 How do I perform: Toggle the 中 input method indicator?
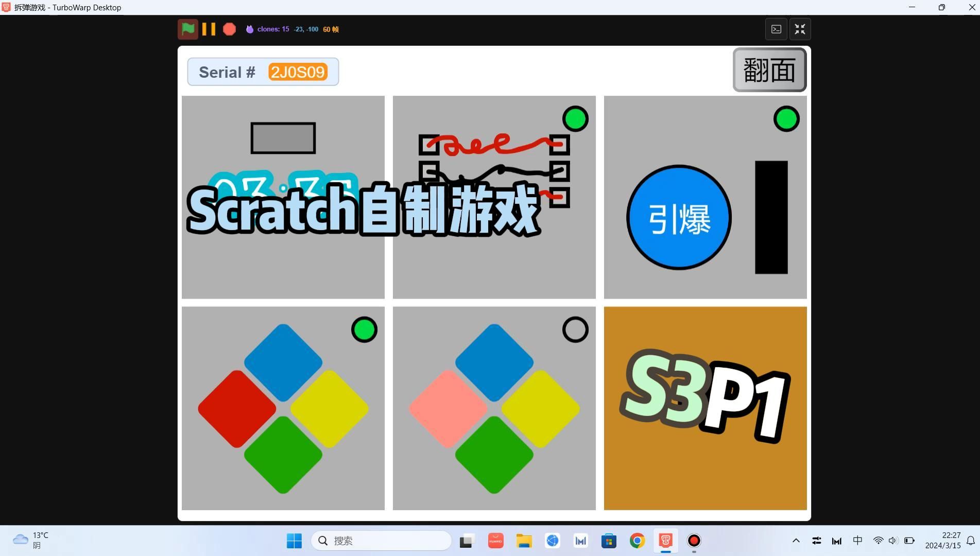pyautogui.click(x=857, y=541)
